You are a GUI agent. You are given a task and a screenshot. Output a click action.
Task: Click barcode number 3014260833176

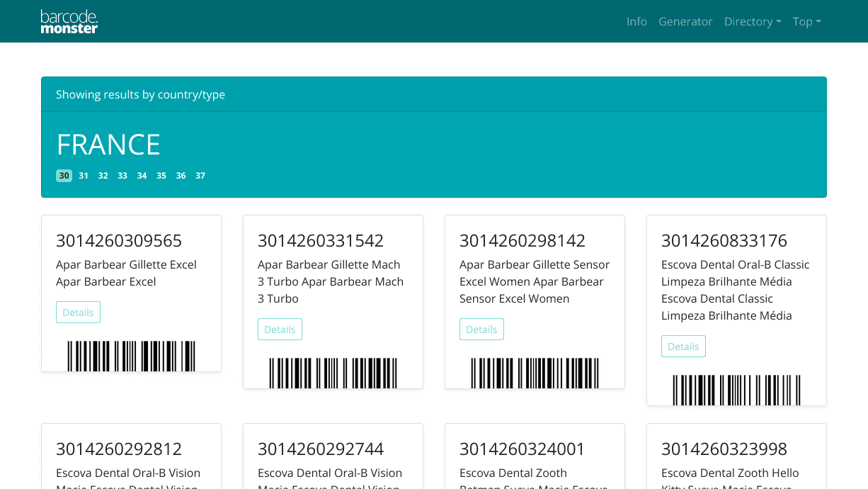tap(724, 241)
